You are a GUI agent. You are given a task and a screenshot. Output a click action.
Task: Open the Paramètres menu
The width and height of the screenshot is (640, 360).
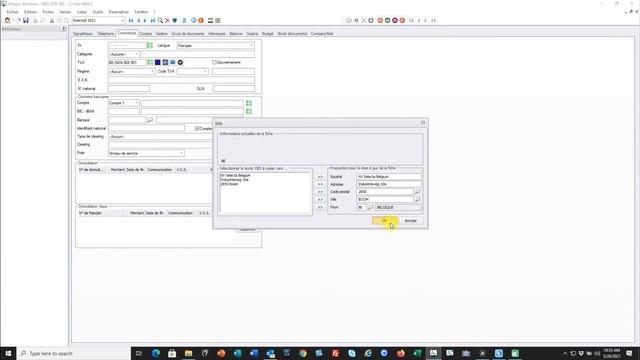[118, 12]
